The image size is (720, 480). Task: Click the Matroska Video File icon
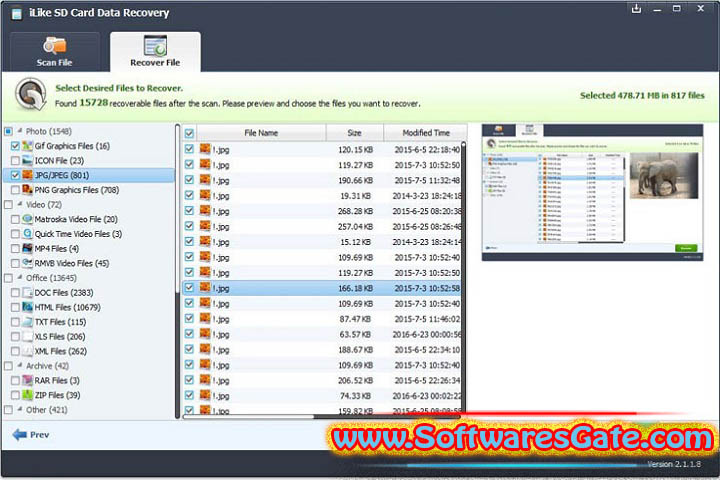(x=28, y=219)
